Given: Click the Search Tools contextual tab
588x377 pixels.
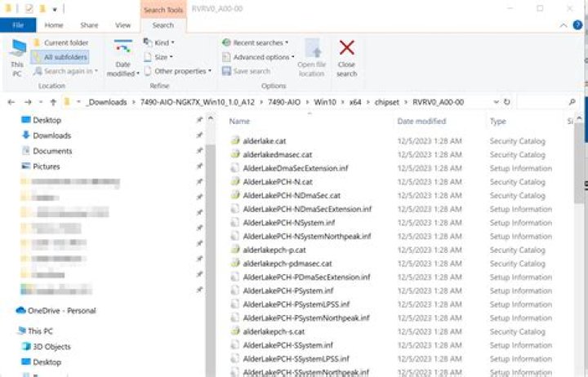Looking at the screenshot, I should [163, 10].
